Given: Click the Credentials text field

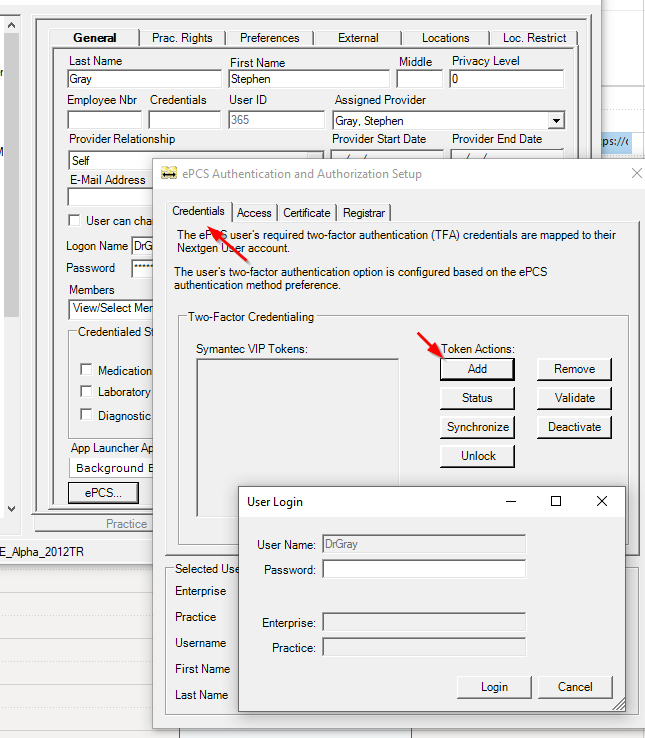Looking at the screenshot, I should point(185,120).
